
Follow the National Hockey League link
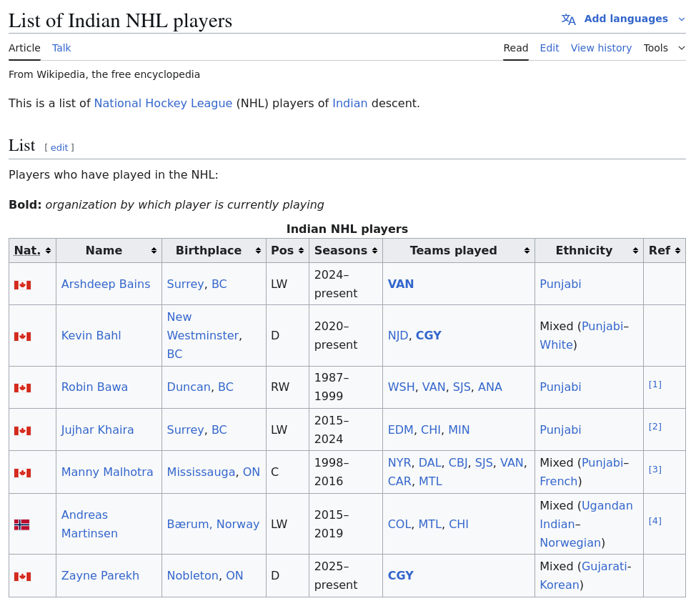tap(164, 104)
